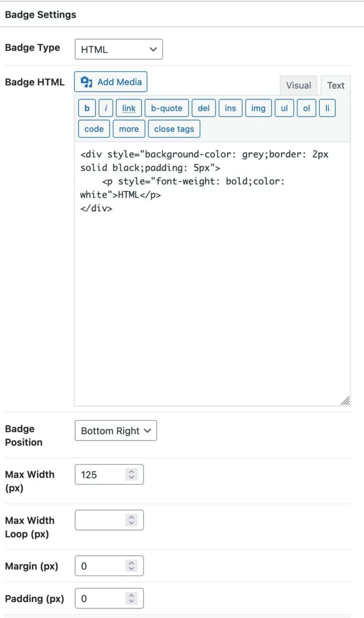The width and height of the screenshot is (364, 618).
Task: Apply italic formatting using the i button
Action: [105, 108]
